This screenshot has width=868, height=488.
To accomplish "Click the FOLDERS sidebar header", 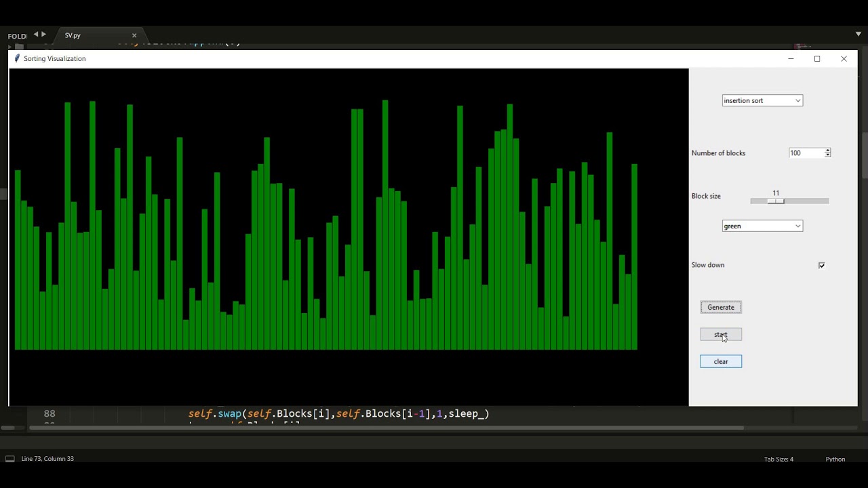I will [17, 36].
